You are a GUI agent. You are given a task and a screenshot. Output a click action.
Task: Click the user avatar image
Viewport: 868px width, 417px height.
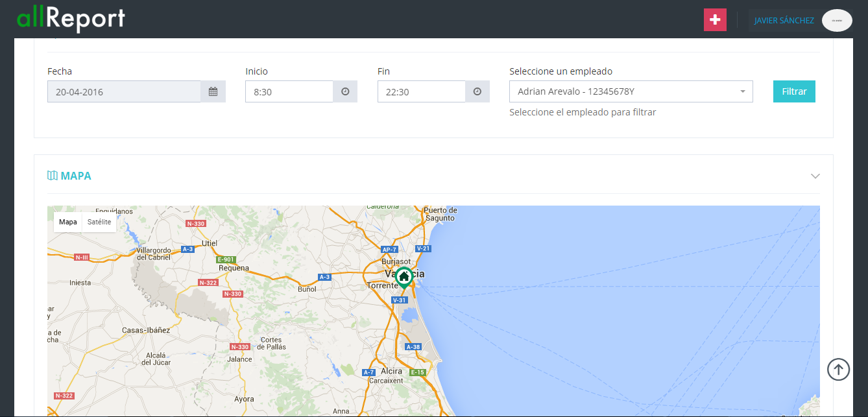tap(837, 20)
